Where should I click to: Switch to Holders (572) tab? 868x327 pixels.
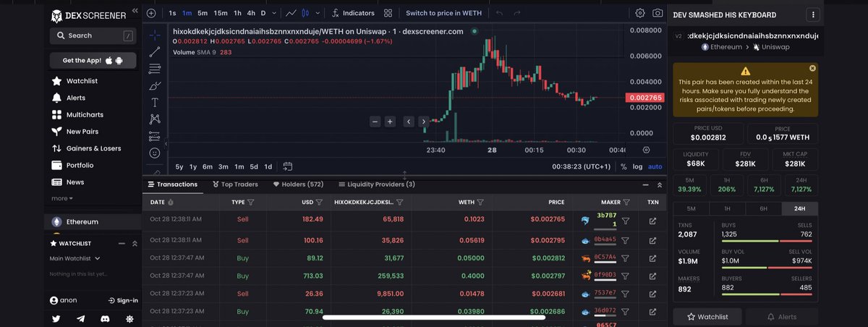pyautogui.click(x=298, y=184)
